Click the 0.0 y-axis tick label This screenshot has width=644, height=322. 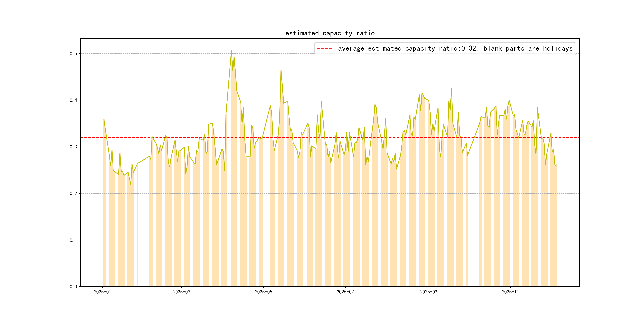click(x=73, y=286)
